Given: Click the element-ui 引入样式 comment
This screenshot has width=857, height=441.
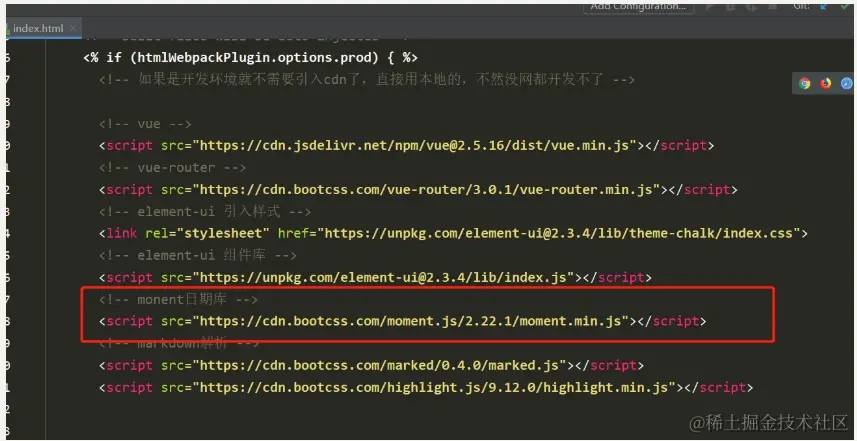Looking at the screenshot, I should 205,211.
